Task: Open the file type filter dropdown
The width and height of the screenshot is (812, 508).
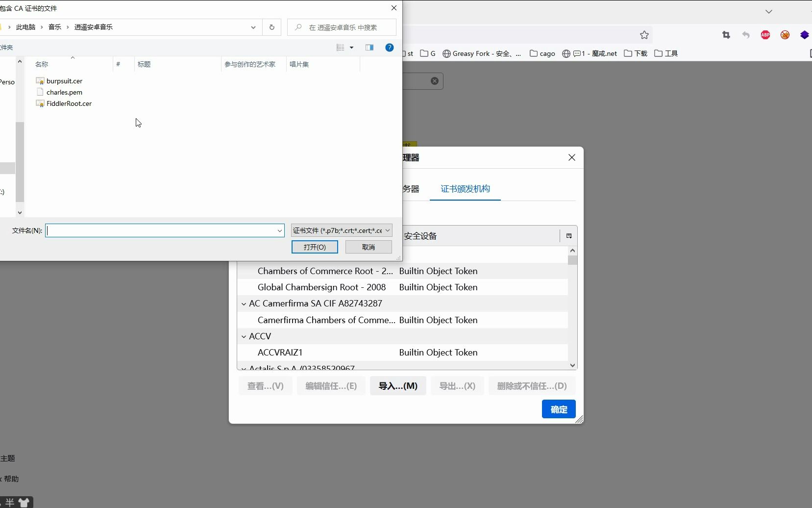Action: [342, 230]
